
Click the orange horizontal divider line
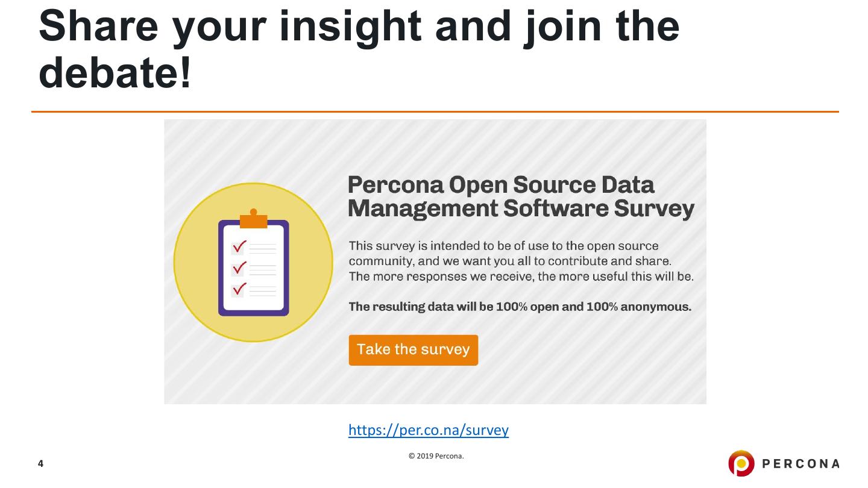coord(434,111)
